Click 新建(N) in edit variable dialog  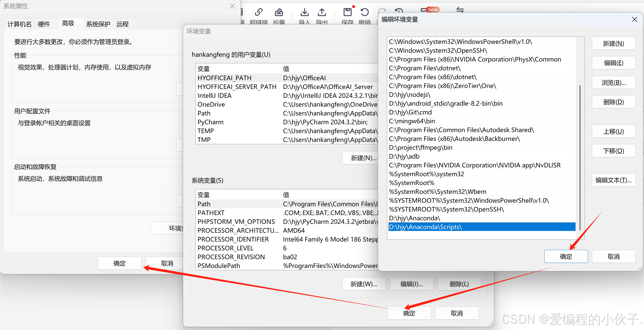pyautogui.click(x=613, y=44)
